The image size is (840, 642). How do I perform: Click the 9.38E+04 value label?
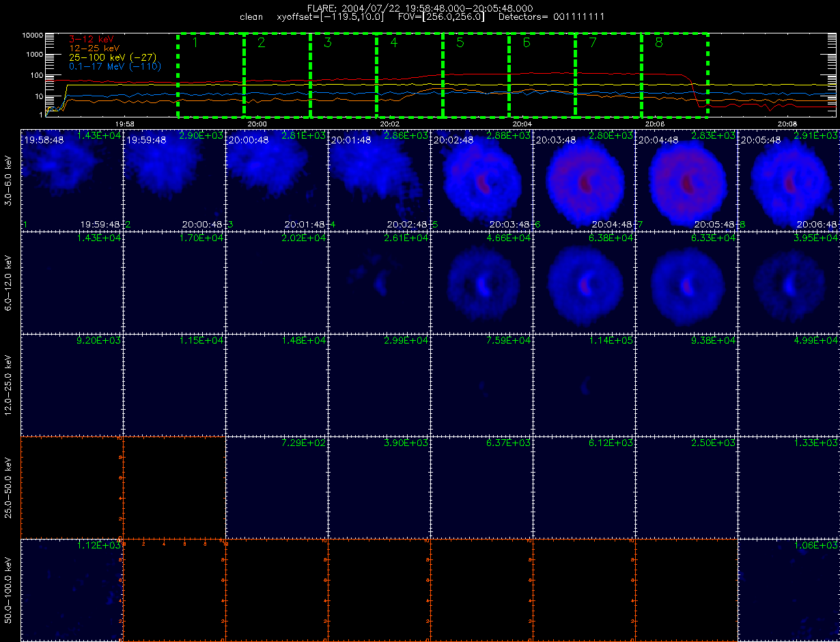(714, 340)
